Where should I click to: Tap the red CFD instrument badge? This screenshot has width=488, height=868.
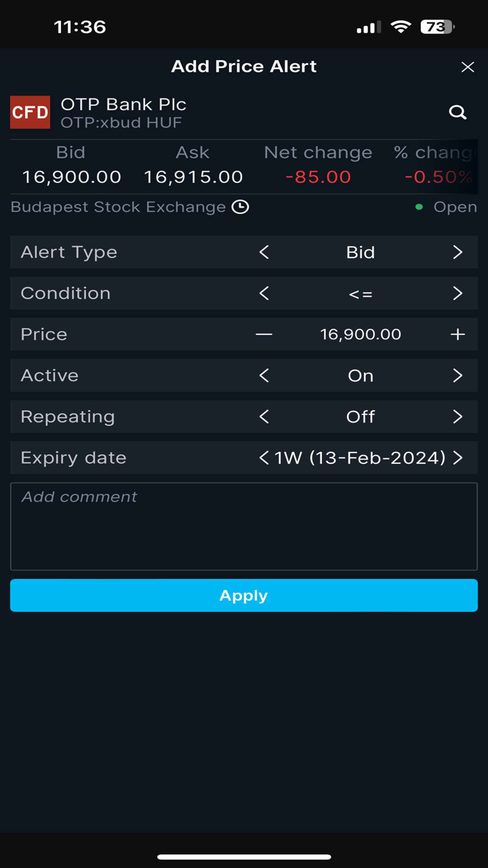point(30,113)
